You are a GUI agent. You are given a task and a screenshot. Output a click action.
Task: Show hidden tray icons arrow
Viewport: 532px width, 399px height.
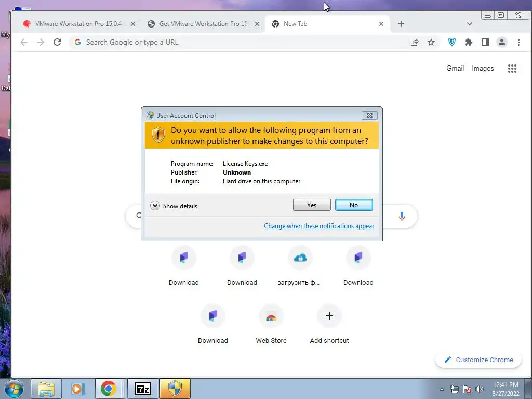pos(442,389)
